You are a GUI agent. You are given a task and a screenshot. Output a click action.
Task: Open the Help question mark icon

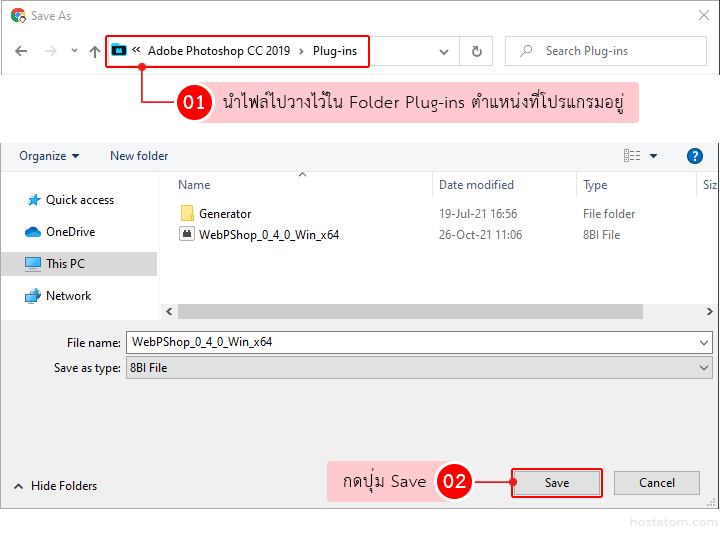pyautogui.click(x=695, y=156)
